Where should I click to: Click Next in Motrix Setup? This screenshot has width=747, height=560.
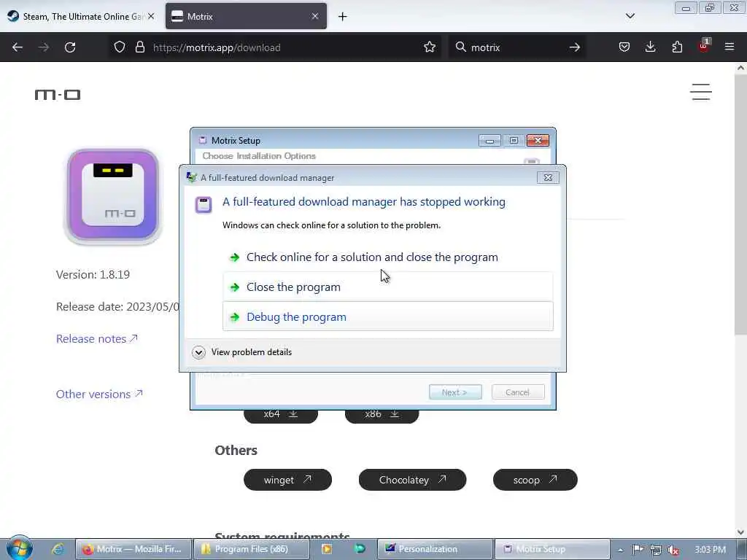pos(455,392)
